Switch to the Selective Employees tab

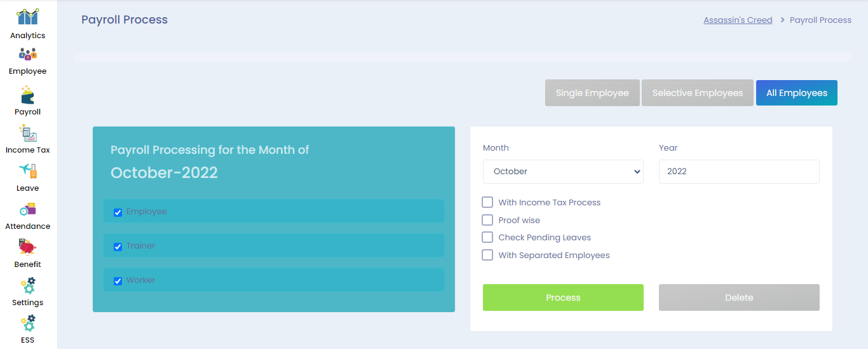tap(697, 93)
